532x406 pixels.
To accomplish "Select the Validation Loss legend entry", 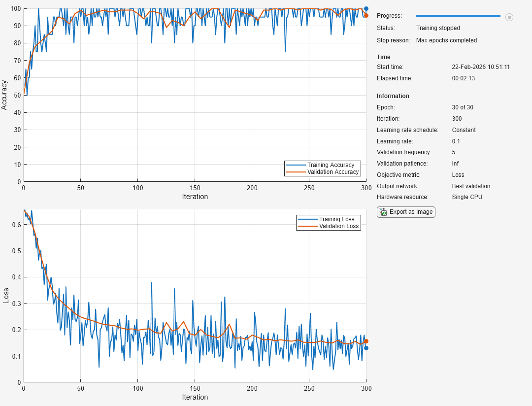I will click(339, 226).
